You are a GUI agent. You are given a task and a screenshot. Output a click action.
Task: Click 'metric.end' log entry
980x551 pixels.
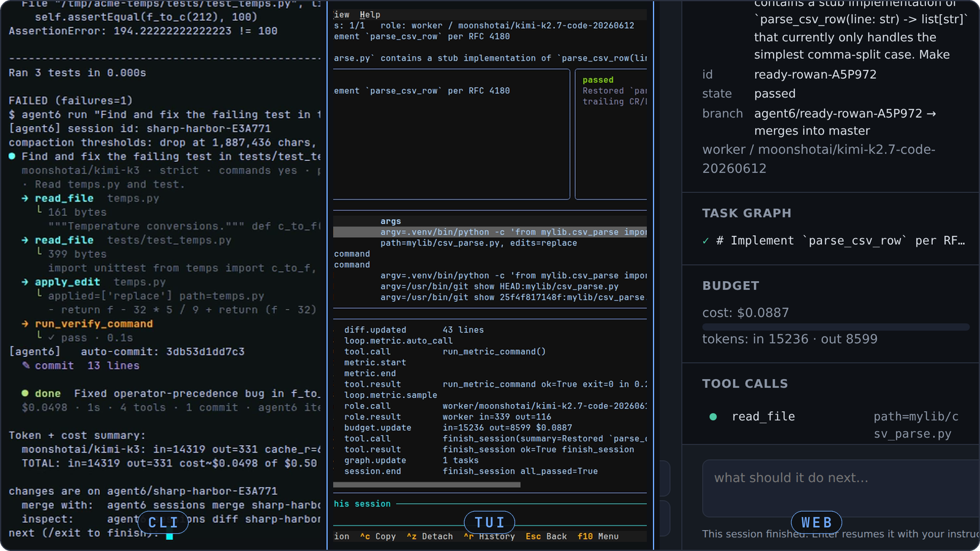[x=370, y=373]
